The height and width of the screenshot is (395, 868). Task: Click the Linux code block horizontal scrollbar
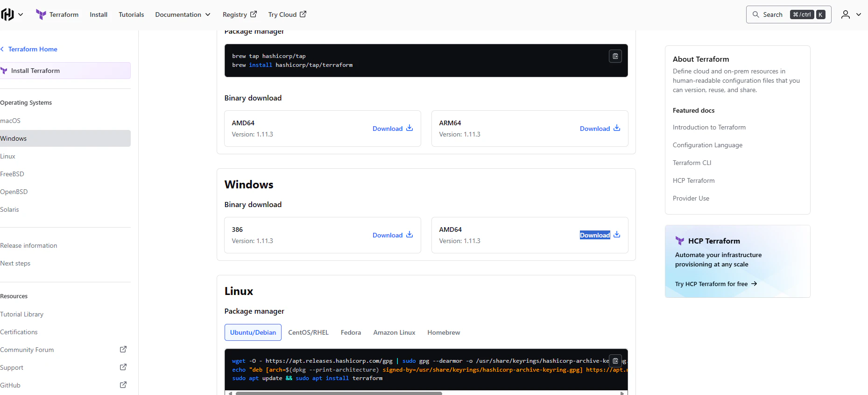[x=339, y=393]
